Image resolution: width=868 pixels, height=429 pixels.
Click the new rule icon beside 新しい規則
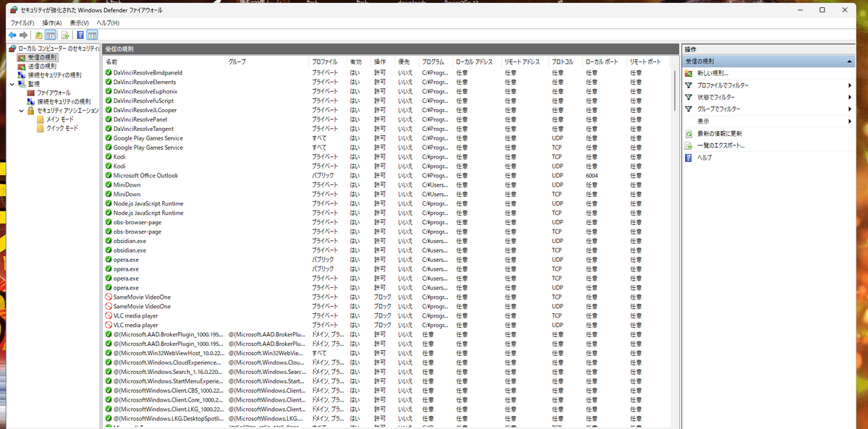coord(689,73)
